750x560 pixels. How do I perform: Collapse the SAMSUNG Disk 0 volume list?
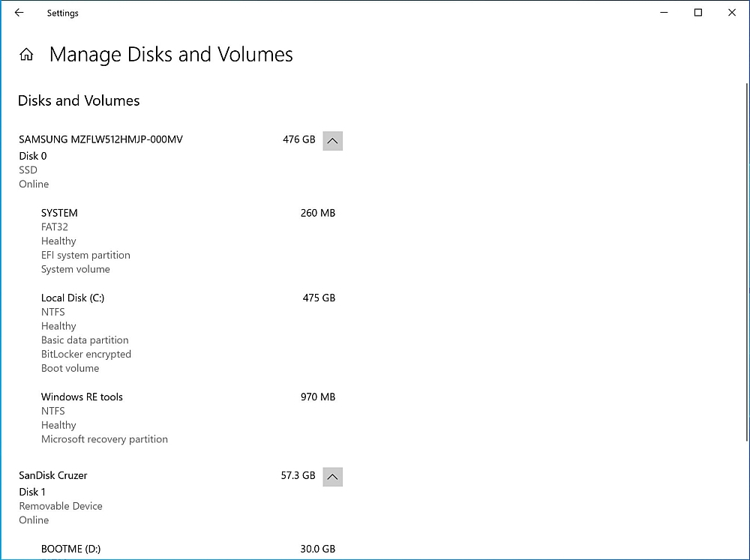coord(333,140)
